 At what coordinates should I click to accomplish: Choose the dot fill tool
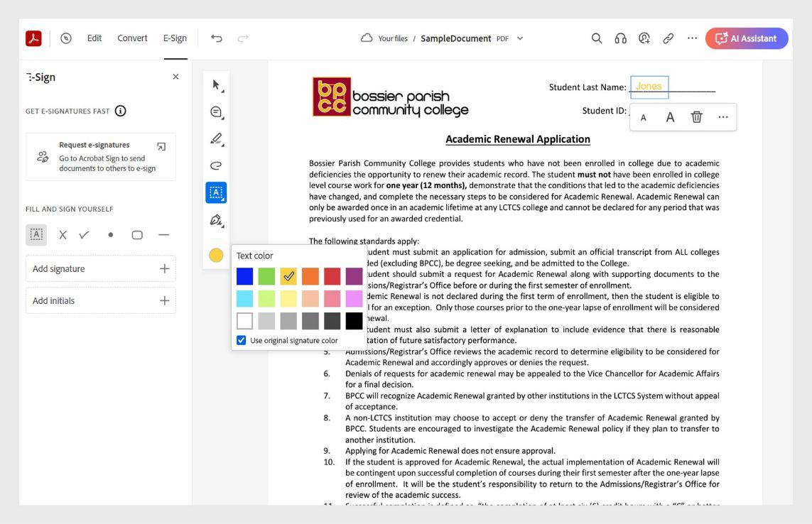(x=110, y=235)
